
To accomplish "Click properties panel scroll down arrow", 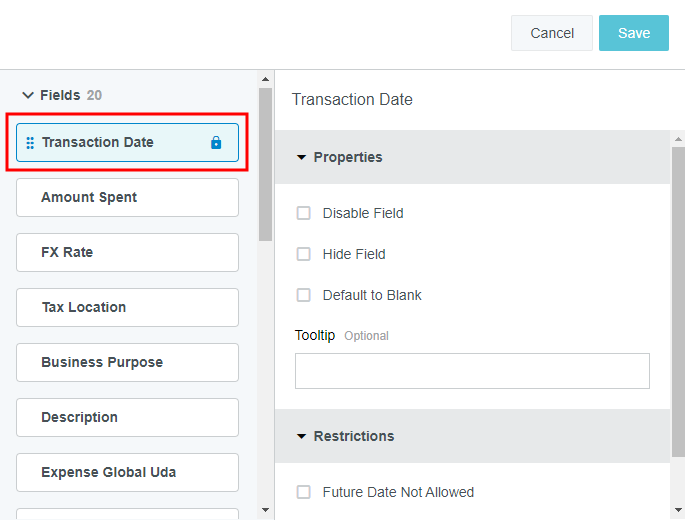I will click(678, 510).
